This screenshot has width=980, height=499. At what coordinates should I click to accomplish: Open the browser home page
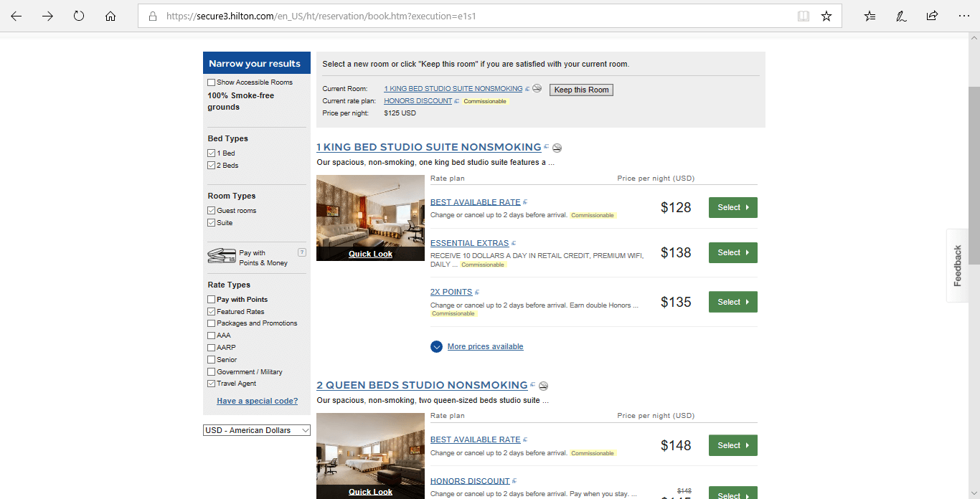pyautogui.click(x=110, y=16)
